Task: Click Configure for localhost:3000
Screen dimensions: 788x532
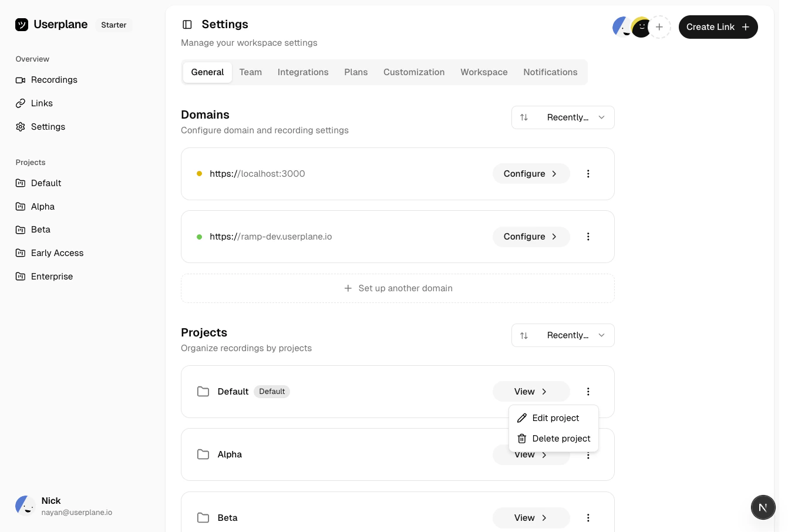Action: pyautogui.click(x=531, y=174)
